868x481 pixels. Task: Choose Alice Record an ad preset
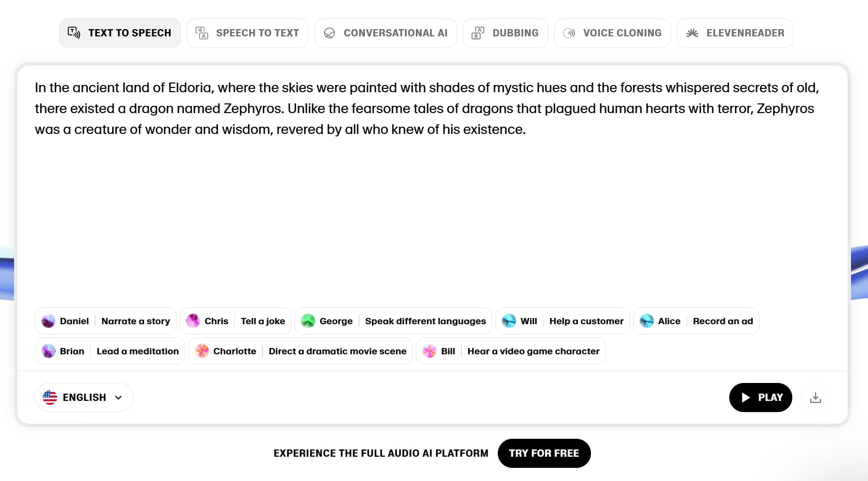(x=696, y=321)
